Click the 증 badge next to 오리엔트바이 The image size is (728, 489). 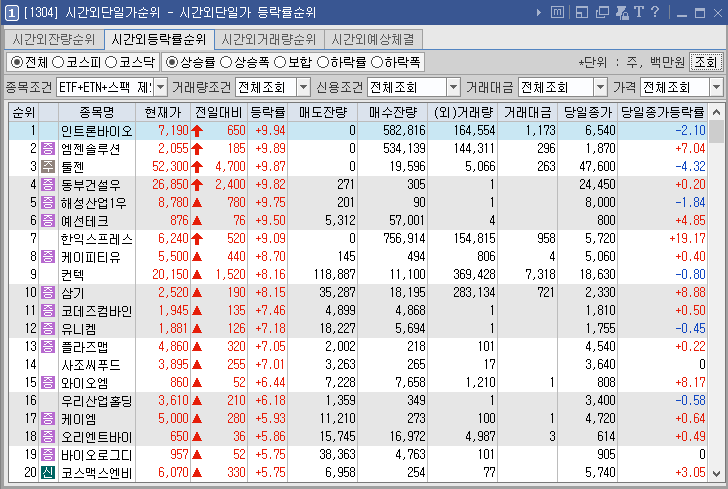(x=48, y=437)
